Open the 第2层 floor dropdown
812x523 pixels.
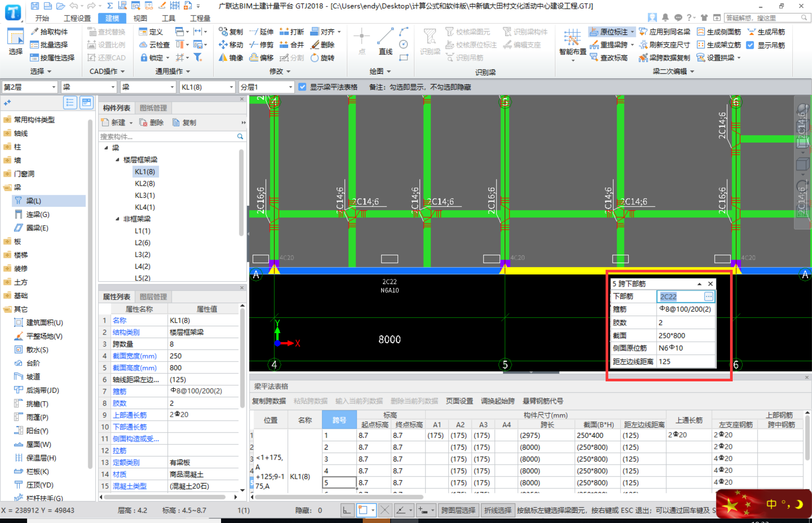[29, 87]
